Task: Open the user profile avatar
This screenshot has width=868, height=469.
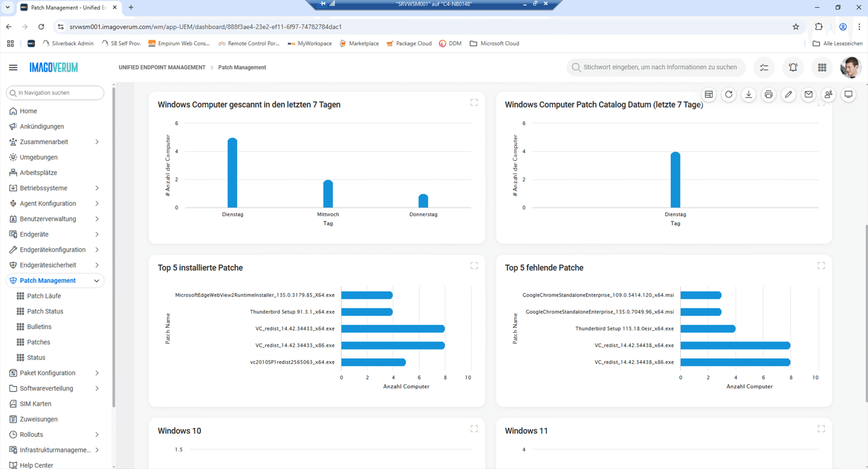Action: (x=851, y=67)
